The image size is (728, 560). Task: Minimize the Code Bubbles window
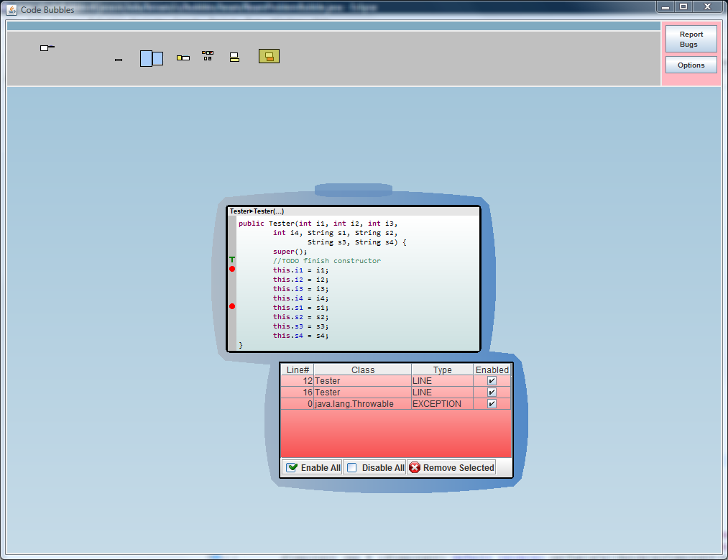point(665,7)
